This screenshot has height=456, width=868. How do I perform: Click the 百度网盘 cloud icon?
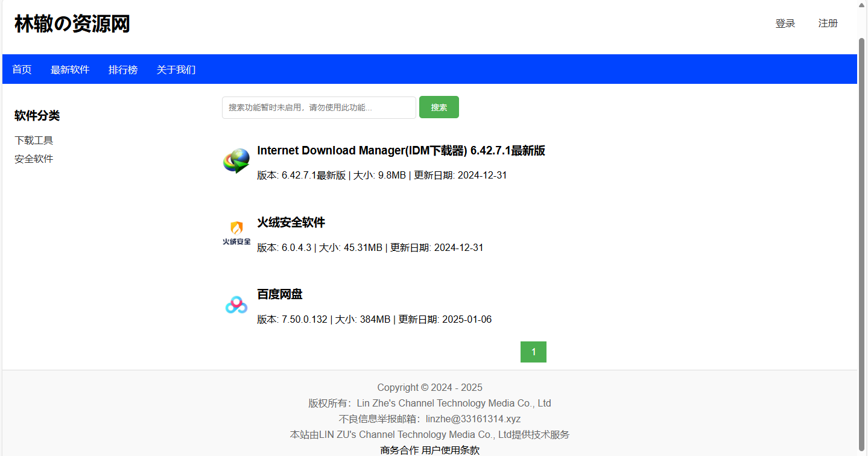click(236, 305)
